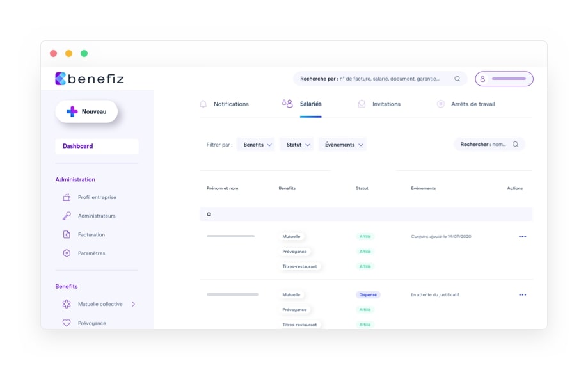Open Facturation via its document icon

click(x=67, y=234)
